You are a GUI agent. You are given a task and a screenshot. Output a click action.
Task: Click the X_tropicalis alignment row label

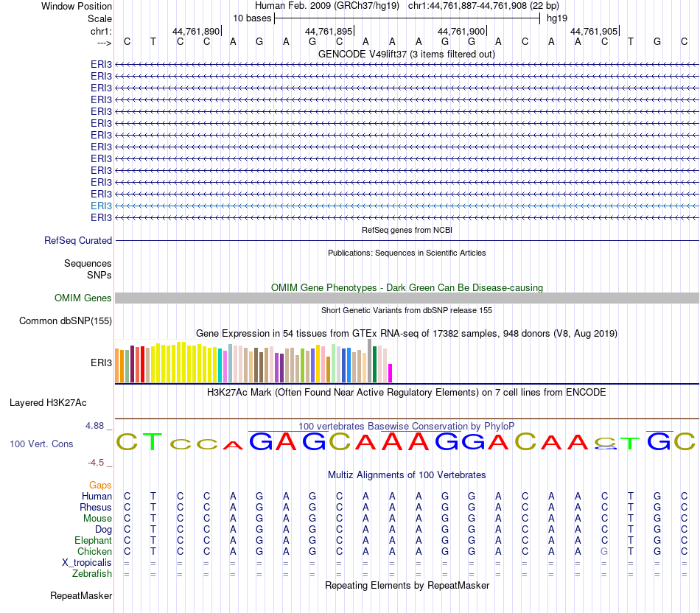[87, 563]
